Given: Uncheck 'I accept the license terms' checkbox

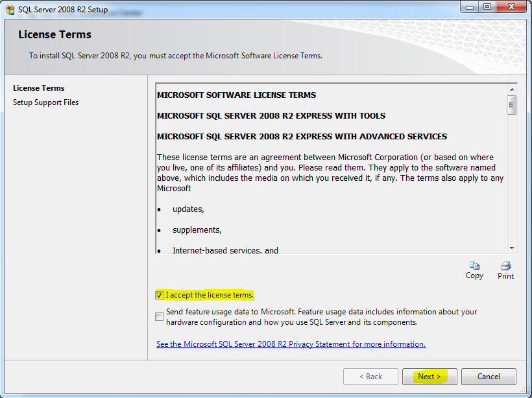Looking at the screenshot, I should 159,296.
